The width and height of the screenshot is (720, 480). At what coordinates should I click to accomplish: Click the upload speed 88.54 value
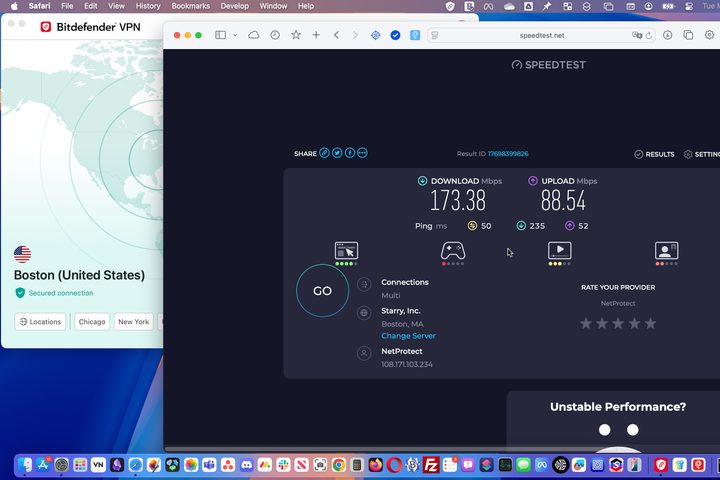pyautogui.click(x=563, y=201)
